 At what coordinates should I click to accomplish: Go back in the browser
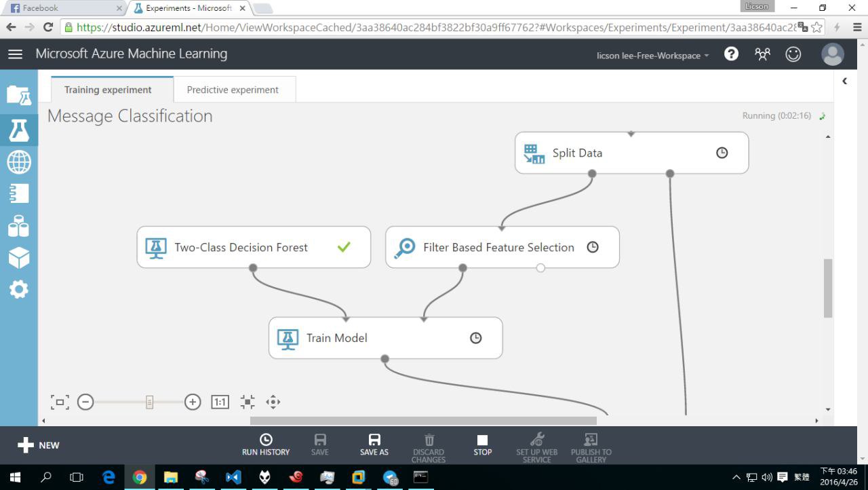point(11,27)
